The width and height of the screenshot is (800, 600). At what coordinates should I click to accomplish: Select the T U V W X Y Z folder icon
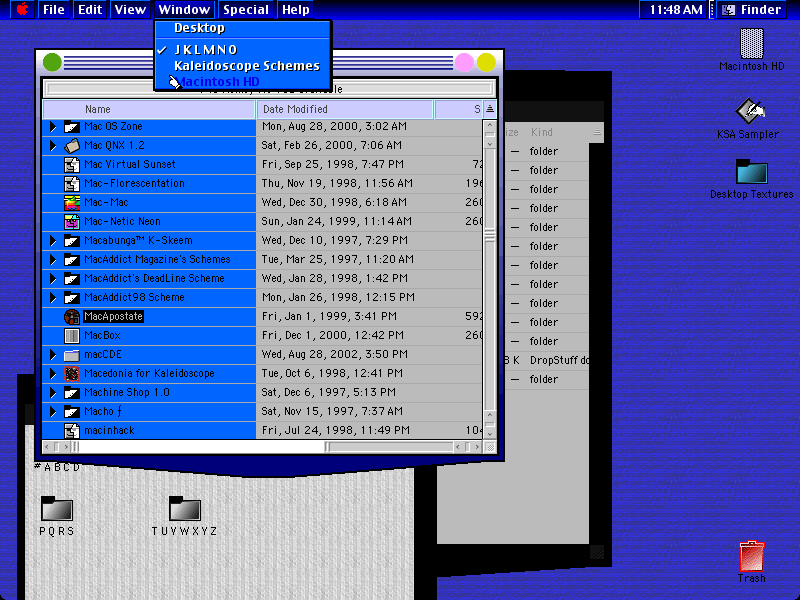184,509
